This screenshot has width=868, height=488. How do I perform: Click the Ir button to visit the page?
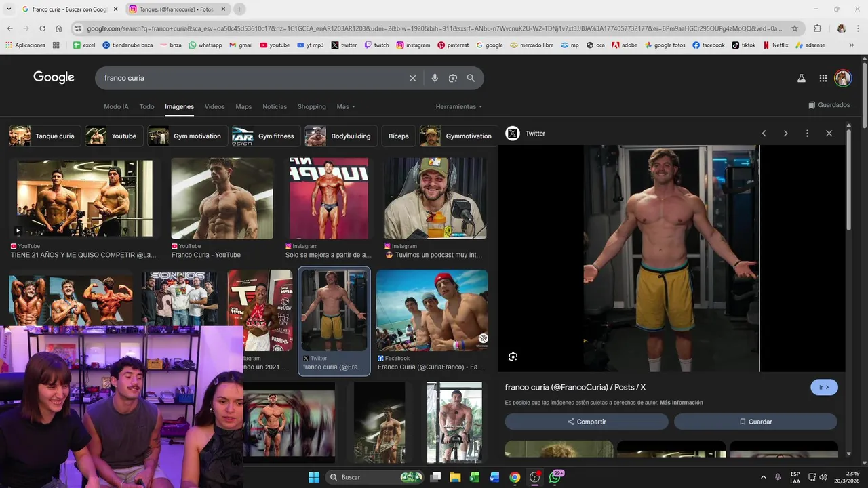pos(824,388)
